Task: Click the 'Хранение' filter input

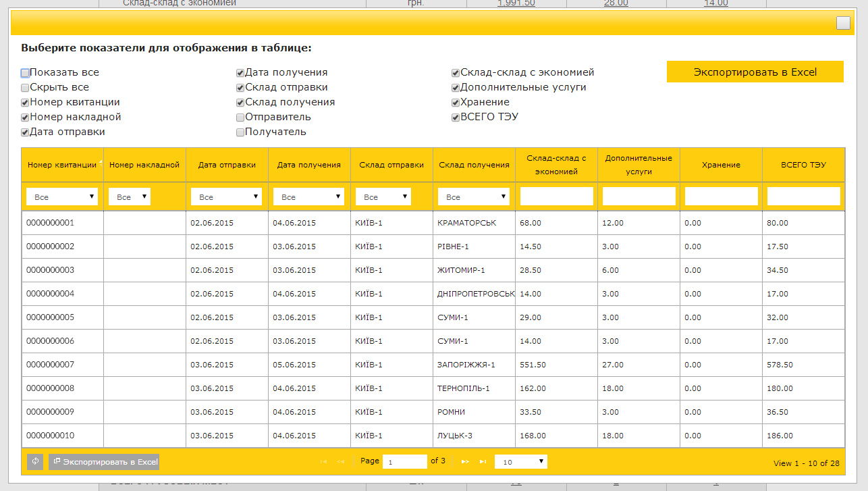Action: pos(722,196)
